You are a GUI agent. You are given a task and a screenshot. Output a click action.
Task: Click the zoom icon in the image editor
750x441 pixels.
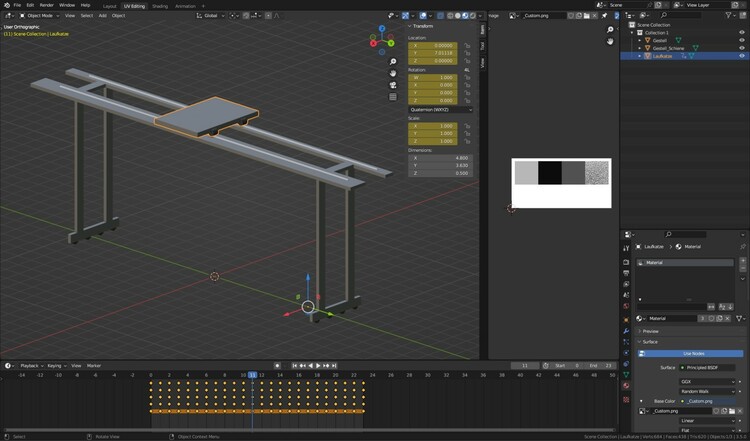click(610, 30)
